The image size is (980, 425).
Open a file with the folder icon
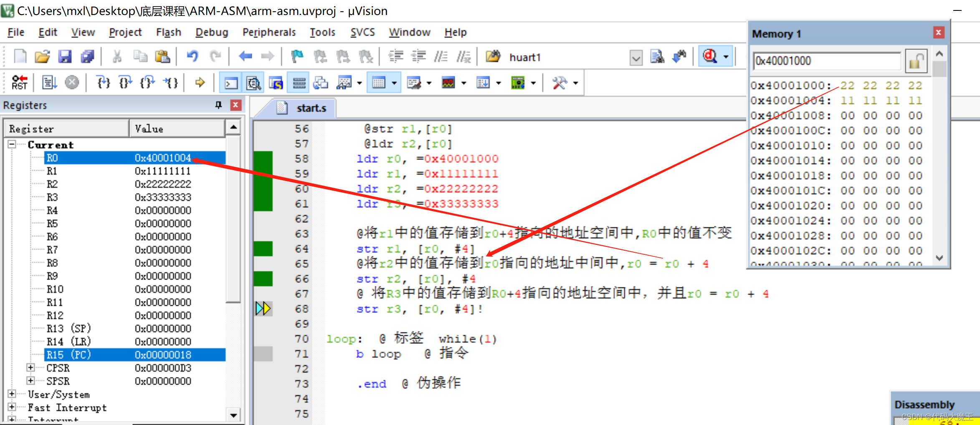(x=42, y=56)
